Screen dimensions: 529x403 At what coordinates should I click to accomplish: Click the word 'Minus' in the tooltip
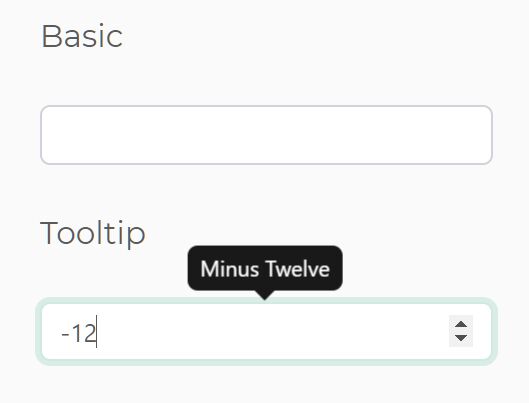(x=230, y=269)
